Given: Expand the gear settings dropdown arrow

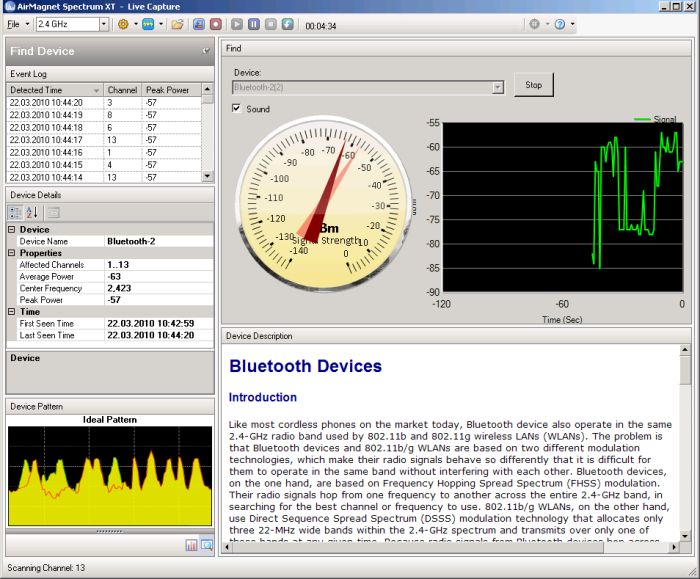Looking at the screenshot, I should coord(135,24).
